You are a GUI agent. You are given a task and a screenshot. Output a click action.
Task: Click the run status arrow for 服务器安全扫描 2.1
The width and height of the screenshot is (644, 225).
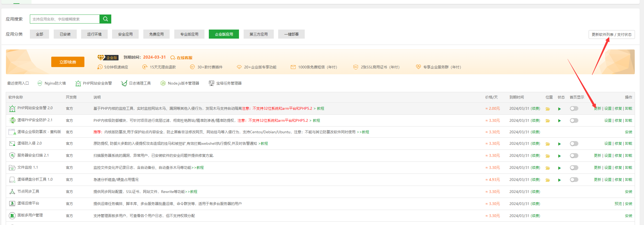pyautogui.click(x=559, y=156)
